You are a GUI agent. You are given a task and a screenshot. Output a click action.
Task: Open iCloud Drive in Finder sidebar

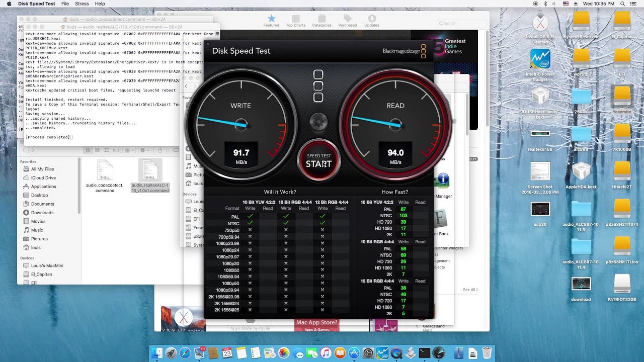[x=43, y=177]
